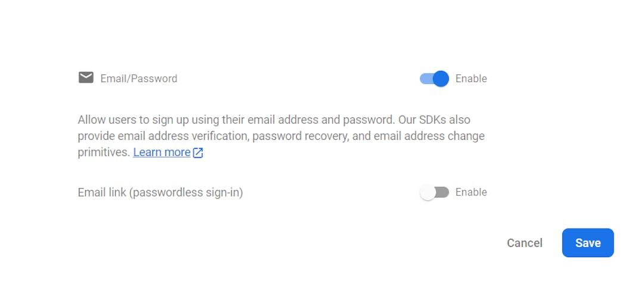Image resolution: width=644 pixels, height=284 pixels.
Task: Disable the Email/Password sign-in toggle
Action: (434, 79)
